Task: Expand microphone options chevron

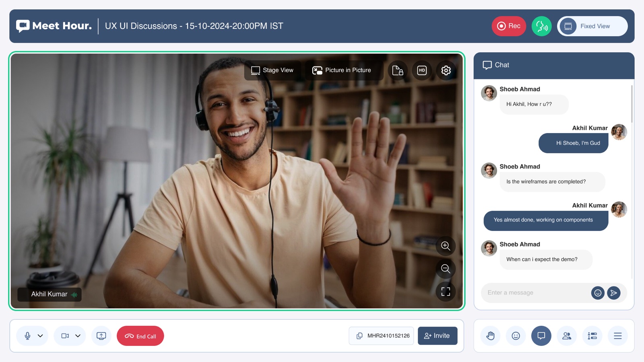Action: pos(40,336)
